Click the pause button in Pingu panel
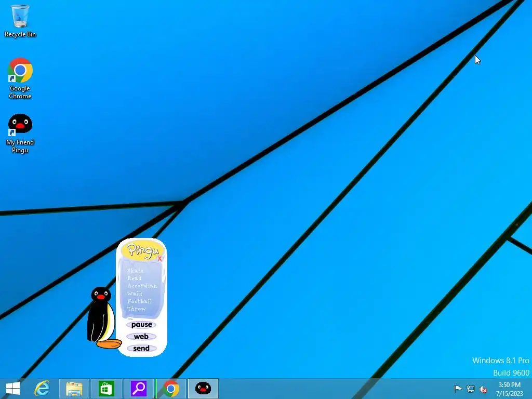The image size is (532, 399). pos(141,325)
